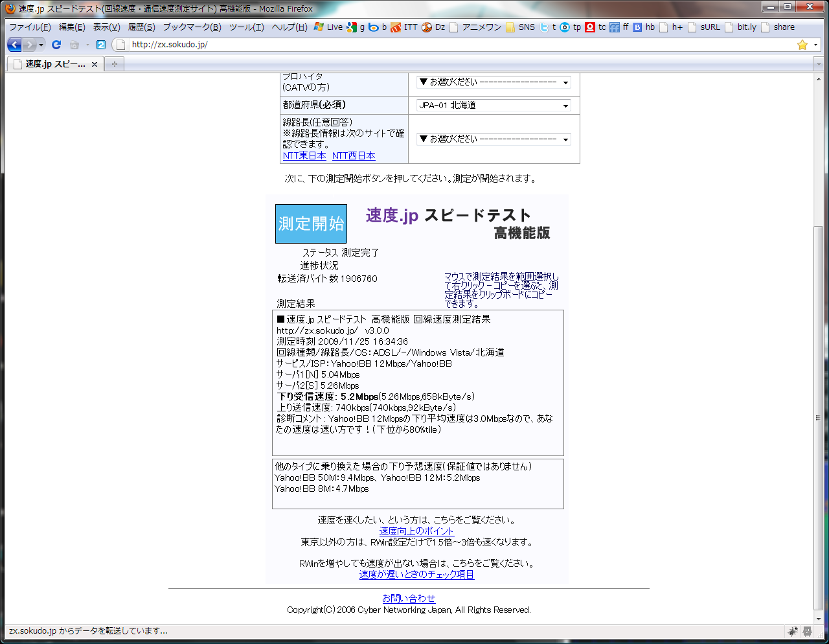Screen dimensions: 829x644
Task: Open the 'ff' bookmark
Action: [x=620, y=27]
